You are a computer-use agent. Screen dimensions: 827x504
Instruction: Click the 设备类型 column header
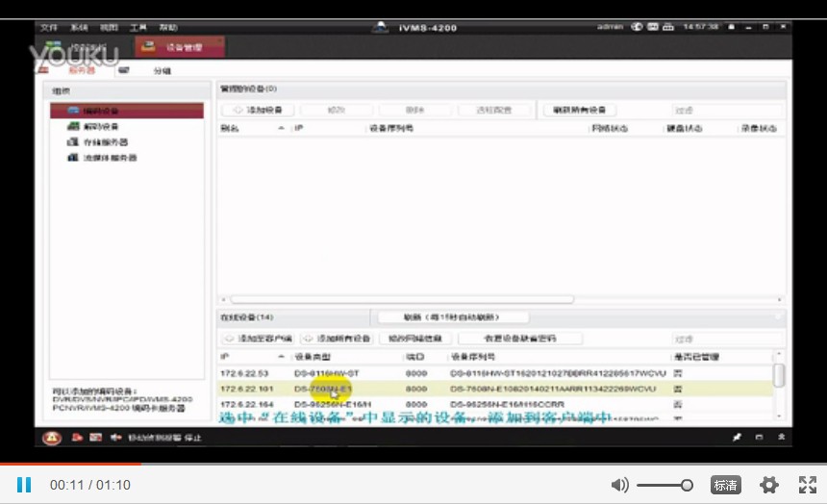tap(313, 357)
